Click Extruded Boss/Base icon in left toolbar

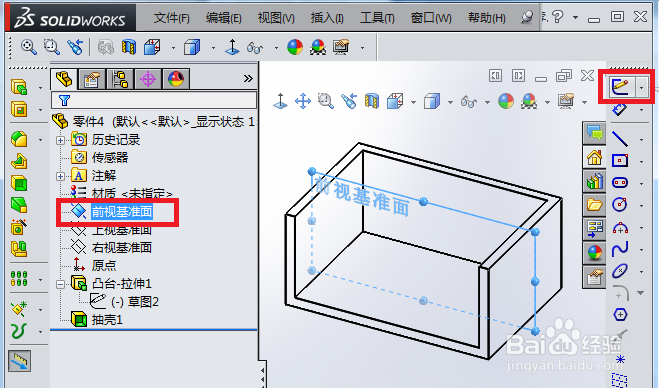19,87
